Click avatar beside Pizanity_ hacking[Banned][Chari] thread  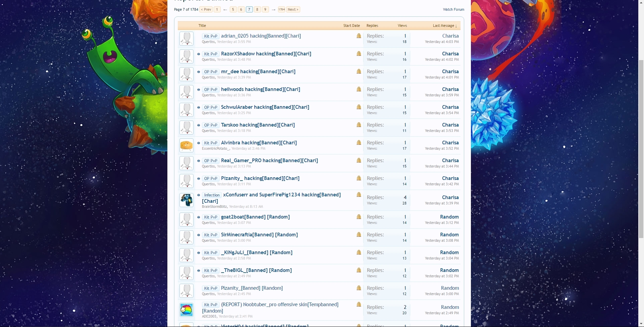tap(186, 181)
